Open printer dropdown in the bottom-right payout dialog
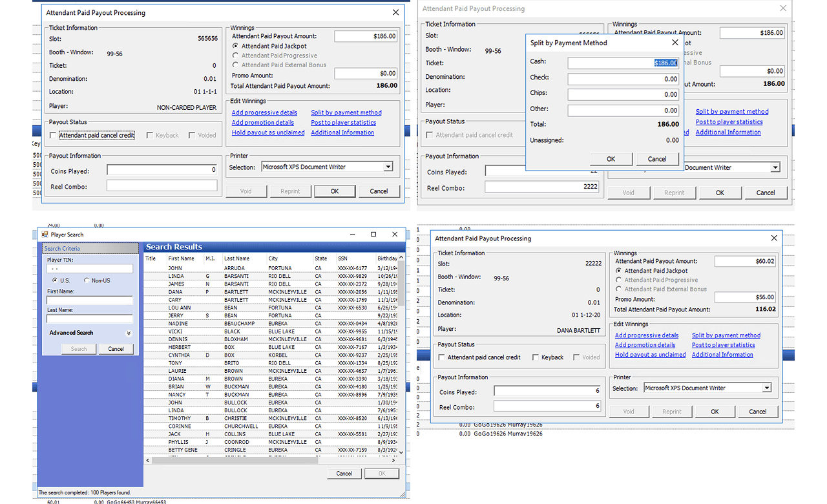This screenshot has height=504, width=827. click(767, 387)
